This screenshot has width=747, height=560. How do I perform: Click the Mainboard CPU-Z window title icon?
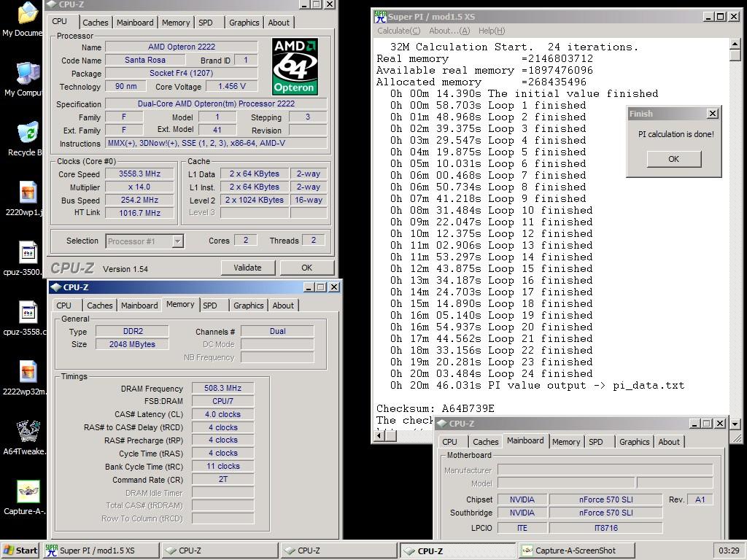coord(441,424)
